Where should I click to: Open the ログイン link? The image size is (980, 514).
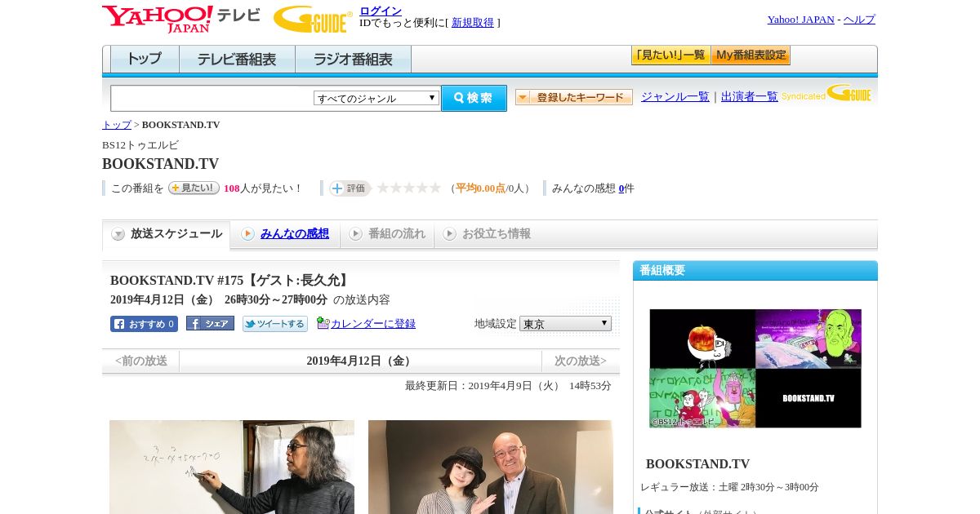coord(381,11)
